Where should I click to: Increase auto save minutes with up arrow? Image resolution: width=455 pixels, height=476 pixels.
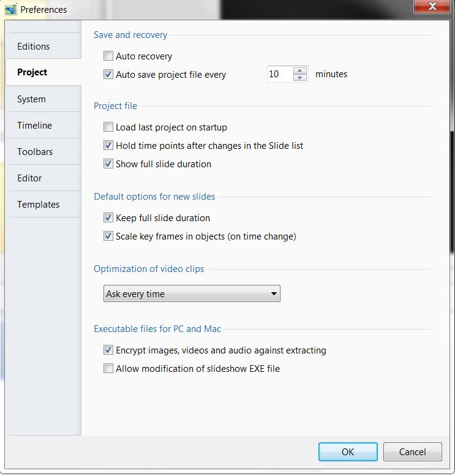click(300, 70)
